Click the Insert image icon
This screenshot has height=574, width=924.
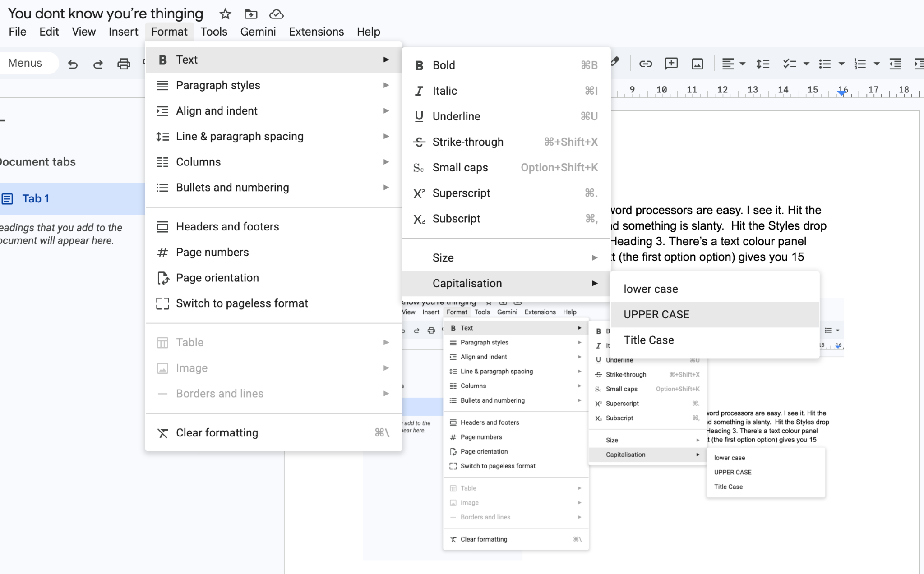697,64
